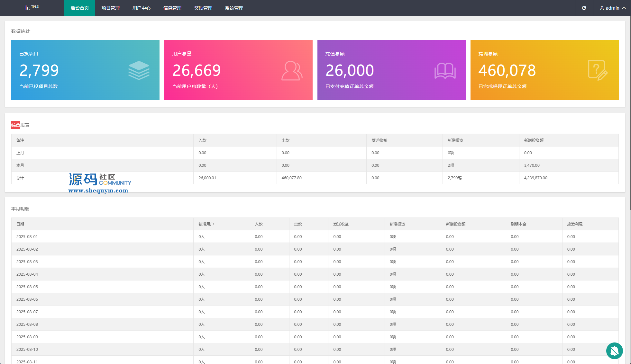Select the 后台首页 tab
This screenshot has height=364, width=631.
click(x=80, y=8)
